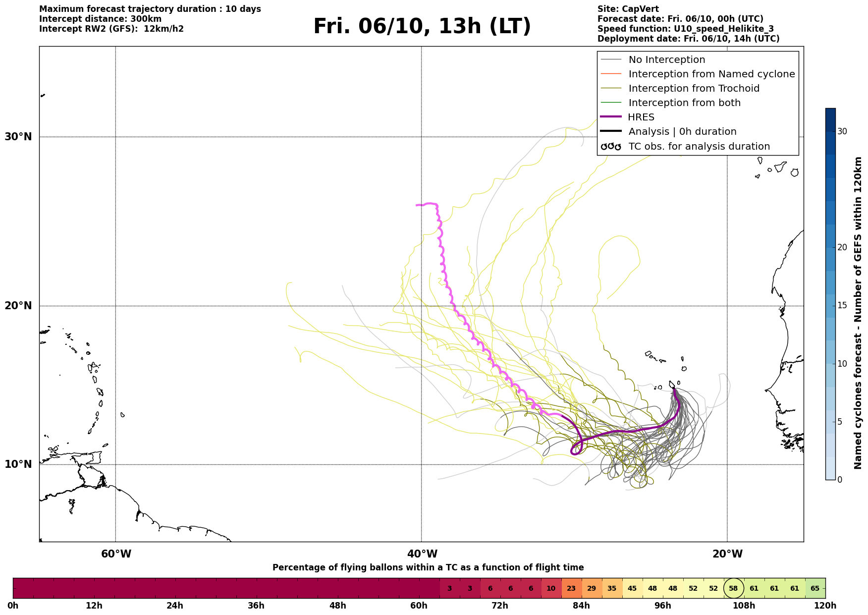Viewport: 868px width, 615px height.
Task: Click the "No Interception" legend entry
Action: pos(667,59)
